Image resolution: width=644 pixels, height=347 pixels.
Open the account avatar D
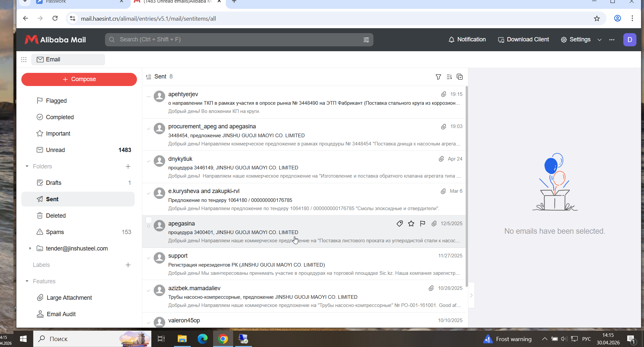pyautogui.click(x=630, y=40)
